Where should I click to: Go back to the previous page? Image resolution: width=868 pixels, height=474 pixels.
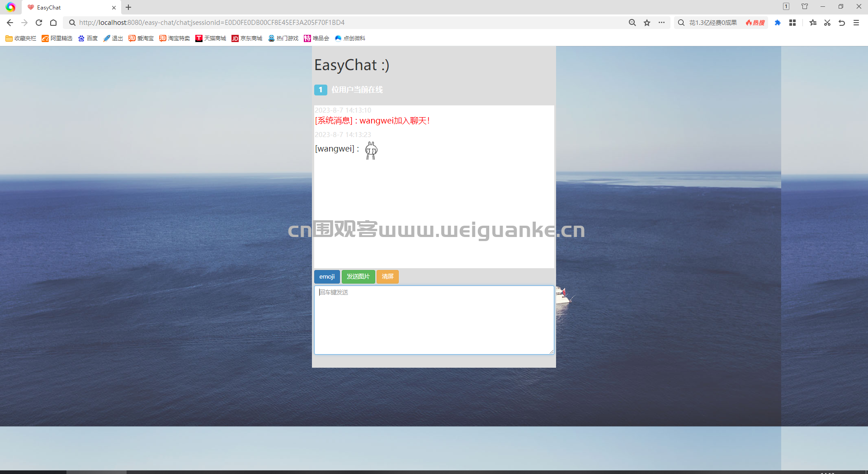click(x=10, y=23)
